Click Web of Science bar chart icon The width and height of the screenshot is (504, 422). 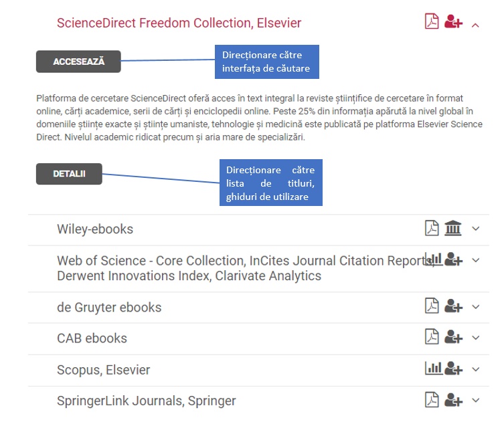tap(433, 259)
